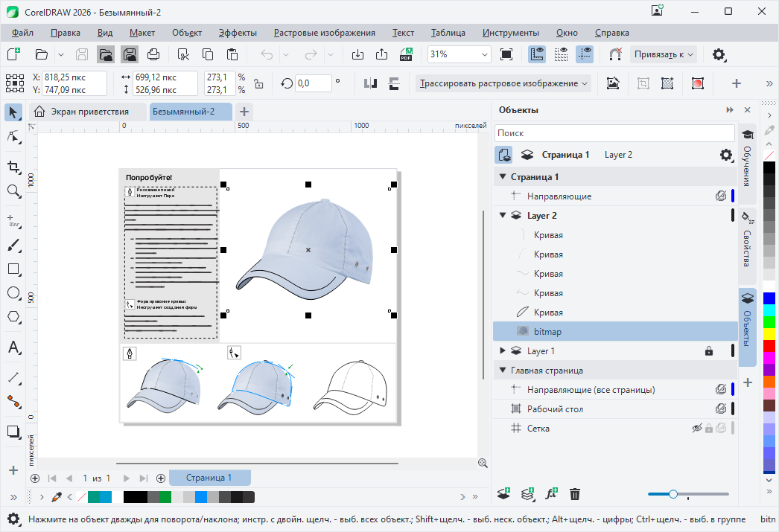The image size is (779, 532).
Task: Select the Parallel Dimension line tool
Action: 13,378
